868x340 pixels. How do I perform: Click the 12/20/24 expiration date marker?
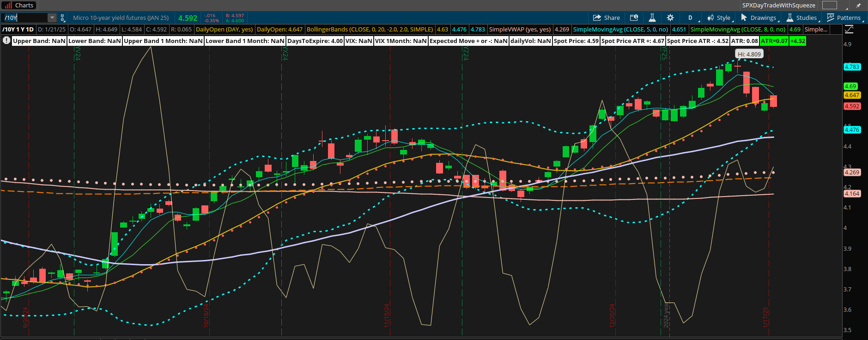pyautogui.click(x=612, y=315)
